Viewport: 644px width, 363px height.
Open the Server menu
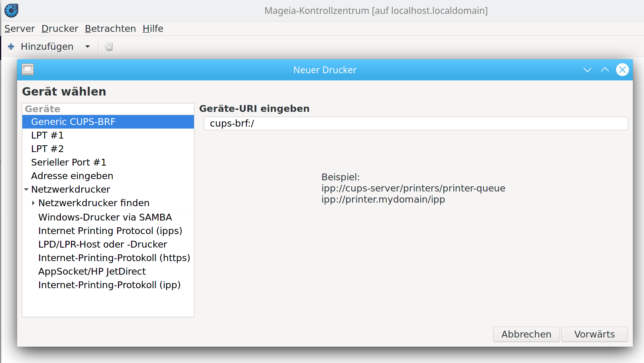coord(20,29)
